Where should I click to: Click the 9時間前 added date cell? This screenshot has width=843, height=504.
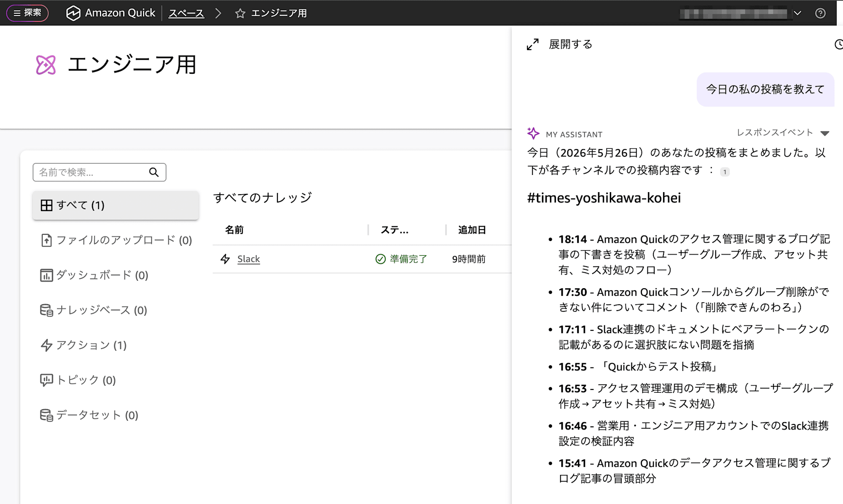469,259
